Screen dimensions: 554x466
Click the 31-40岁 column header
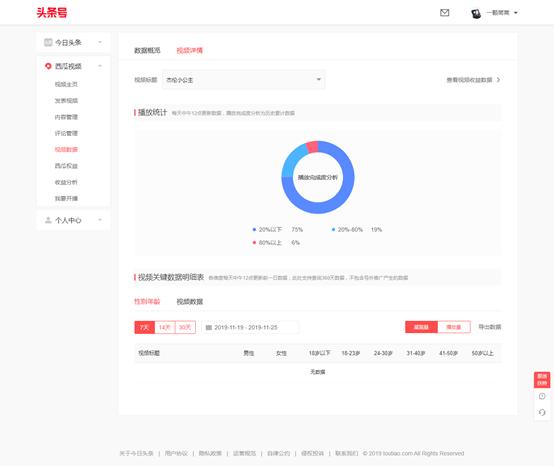tap(416, 353)
